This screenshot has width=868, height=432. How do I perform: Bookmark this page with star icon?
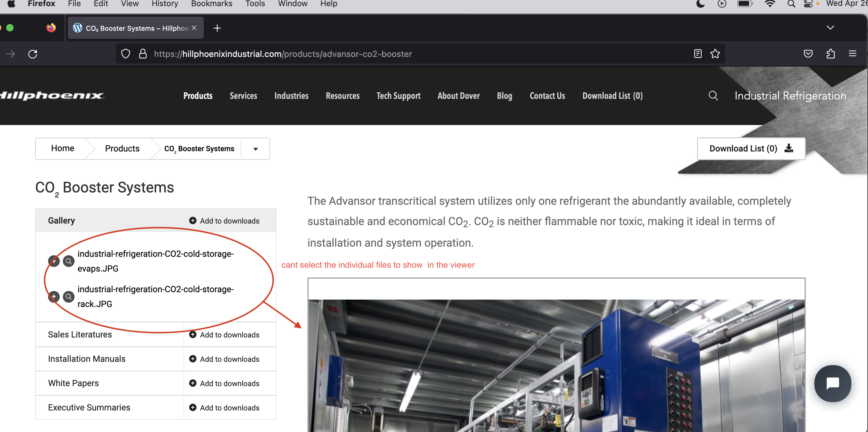715,54
